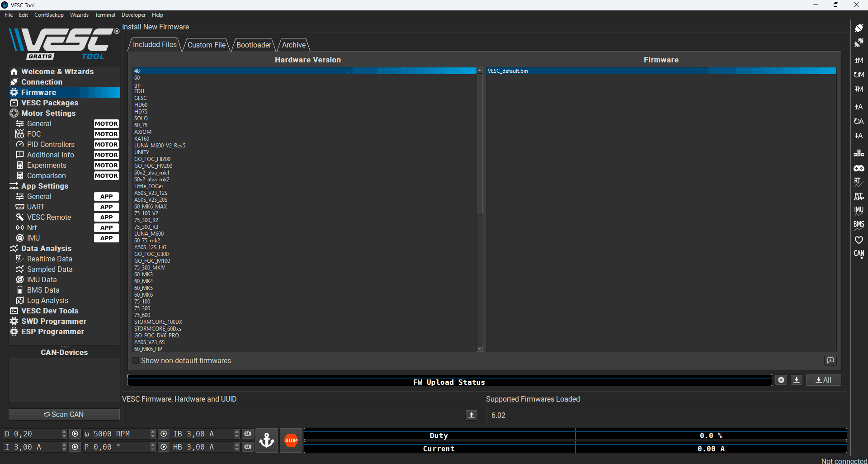Click the heart alive-packet icon
Image resolution: width=868 pixels, height=464 pixels.
(x=859, y=240)
